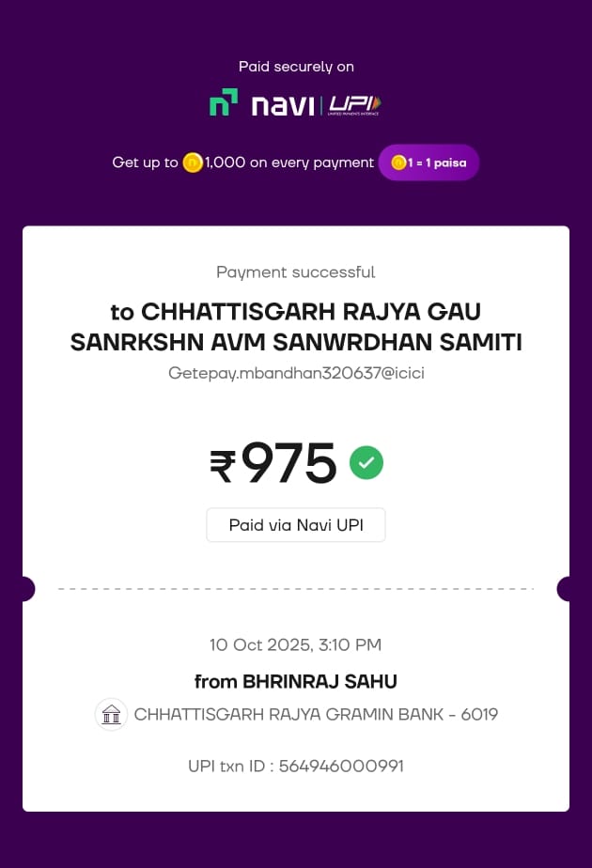The height and width of the screenshot is (868, 592).
Task: Click the 10 Oct 2025, 3:10 PM timestamp
Action: (296, 645)
